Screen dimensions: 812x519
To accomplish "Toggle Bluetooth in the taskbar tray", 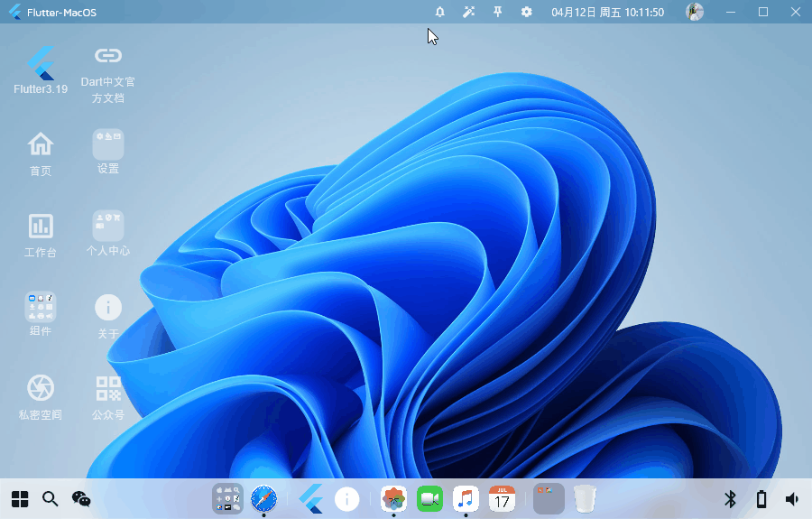I will pos(731,498).
